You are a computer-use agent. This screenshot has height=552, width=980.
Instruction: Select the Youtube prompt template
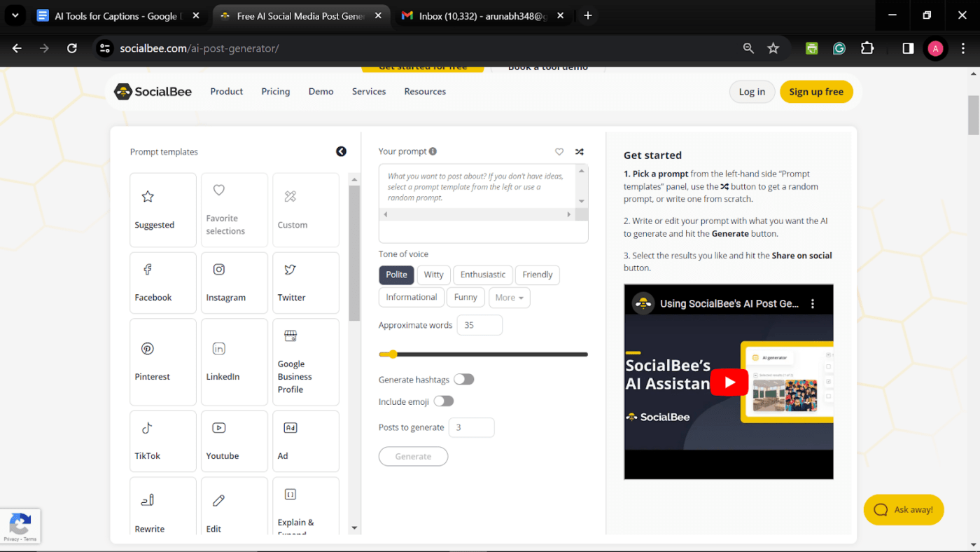click(234, 441)
